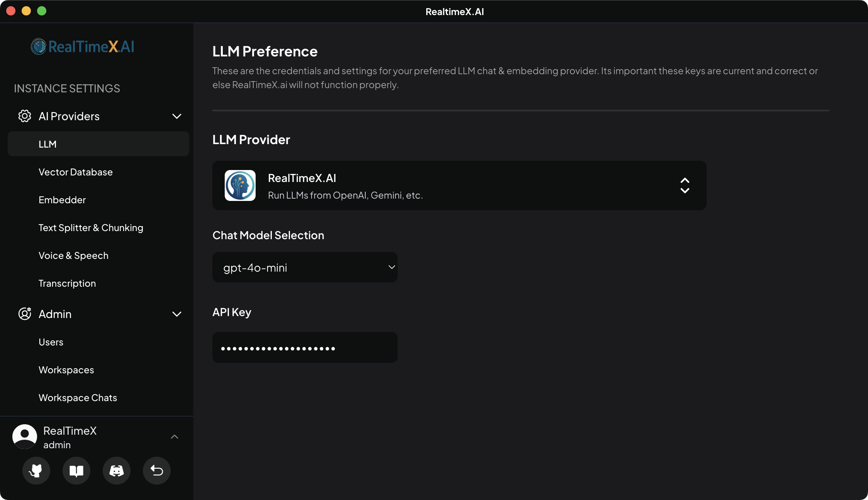Click the RealTimeX.AI provider logo thumbnail
This screenshot has width=868, height=500.
(x=240, y=185)
